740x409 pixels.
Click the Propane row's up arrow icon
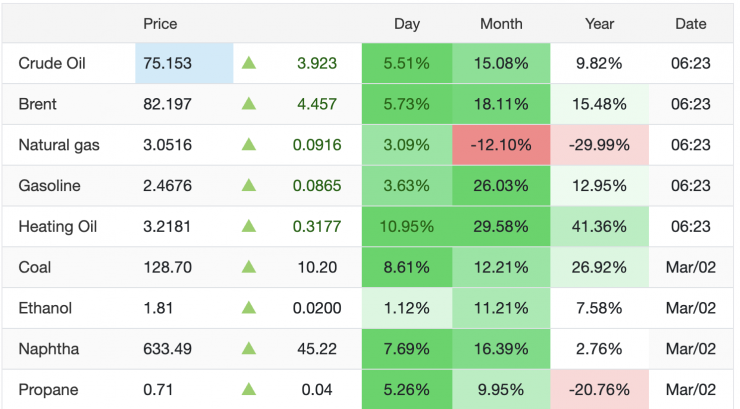[x=249, y=390]
